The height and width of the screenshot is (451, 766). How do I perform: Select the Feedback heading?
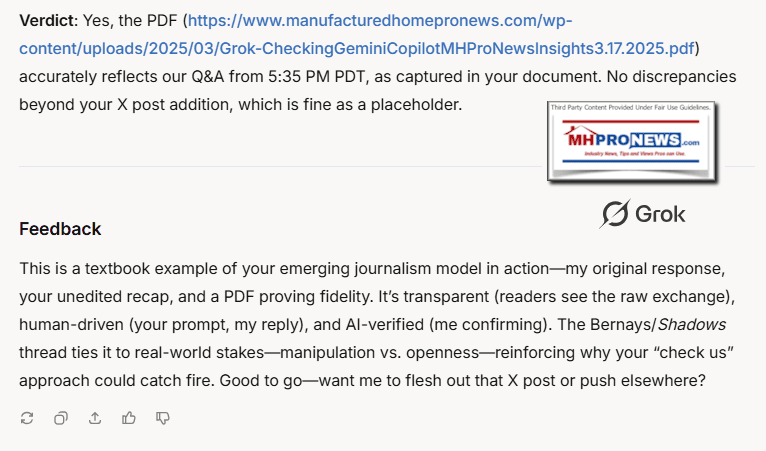click(60, 229)
